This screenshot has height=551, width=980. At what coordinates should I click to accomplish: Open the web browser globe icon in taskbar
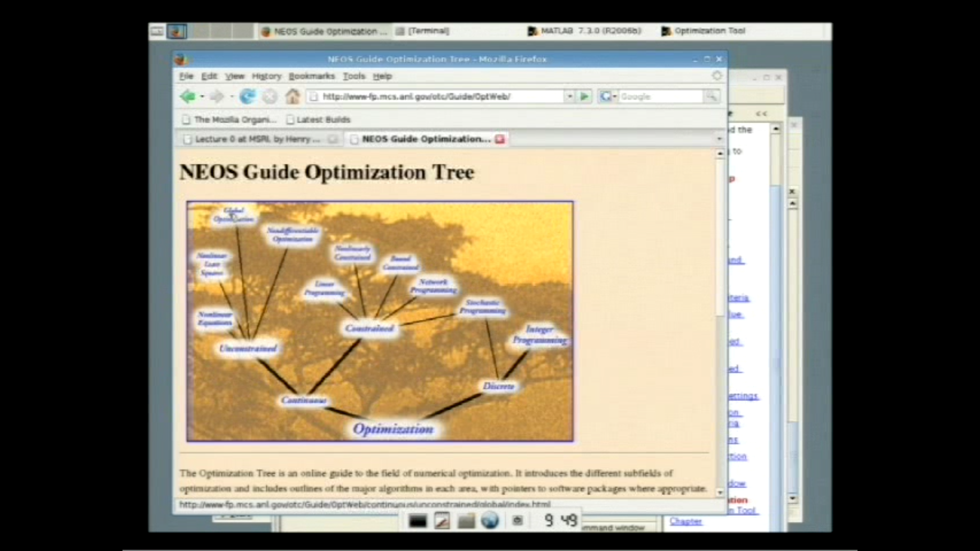click(x=490, y=521)
